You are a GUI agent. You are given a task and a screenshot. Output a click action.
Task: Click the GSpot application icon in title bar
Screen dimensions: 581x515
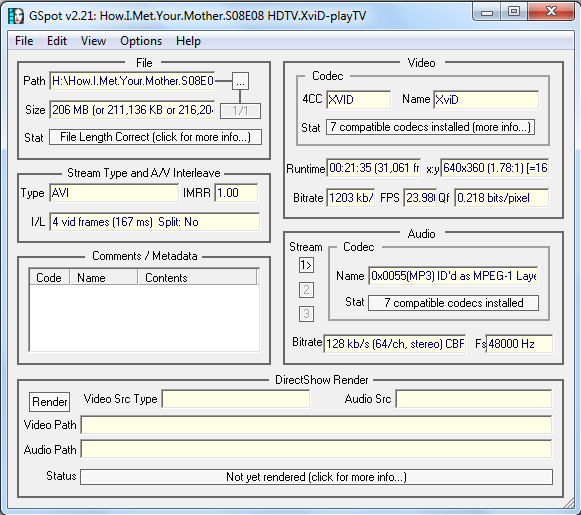tap(16, 16)
